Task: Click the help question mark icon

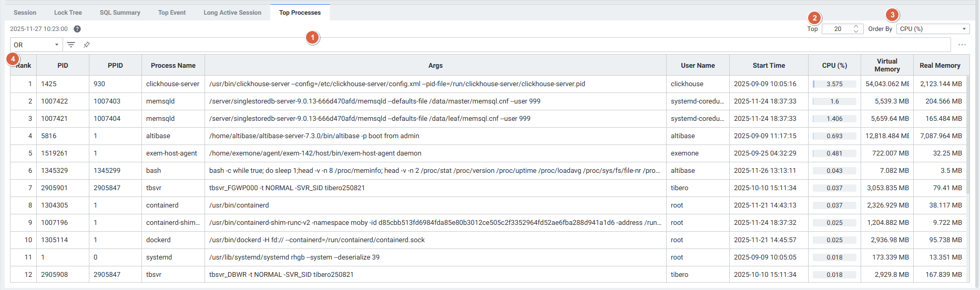Action: coord(77,29)
